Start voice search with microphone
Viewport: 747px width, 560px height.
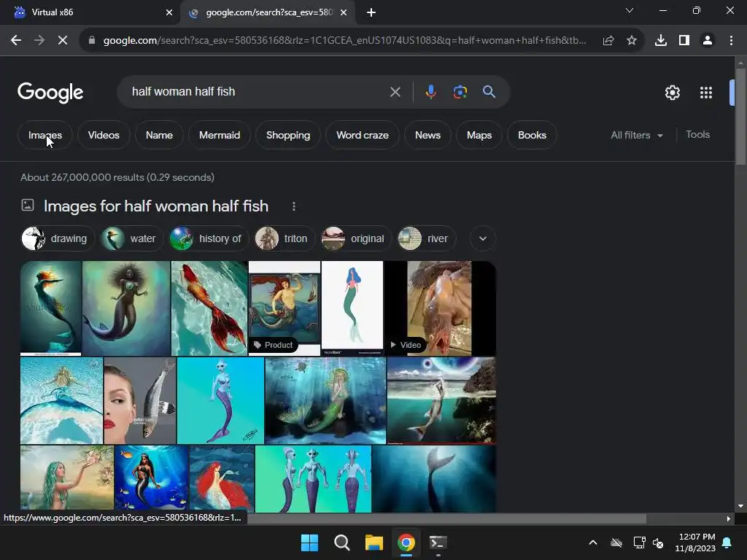pyautogui.click(x=430, y=92)
